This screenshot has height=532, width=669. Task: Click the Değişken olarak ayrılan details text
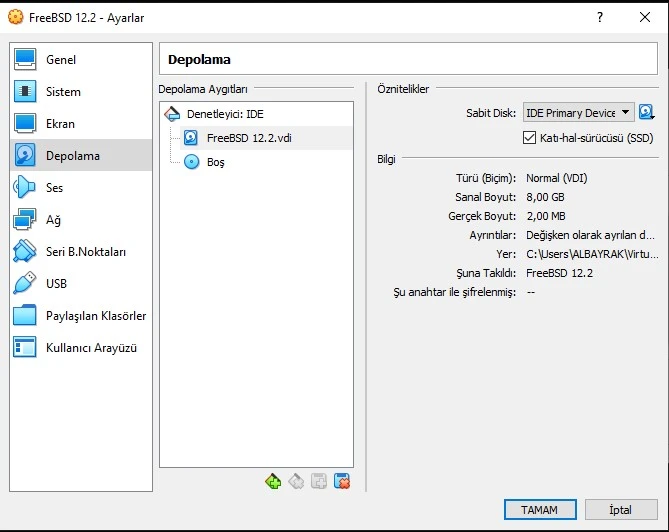(x=590, y=235)
